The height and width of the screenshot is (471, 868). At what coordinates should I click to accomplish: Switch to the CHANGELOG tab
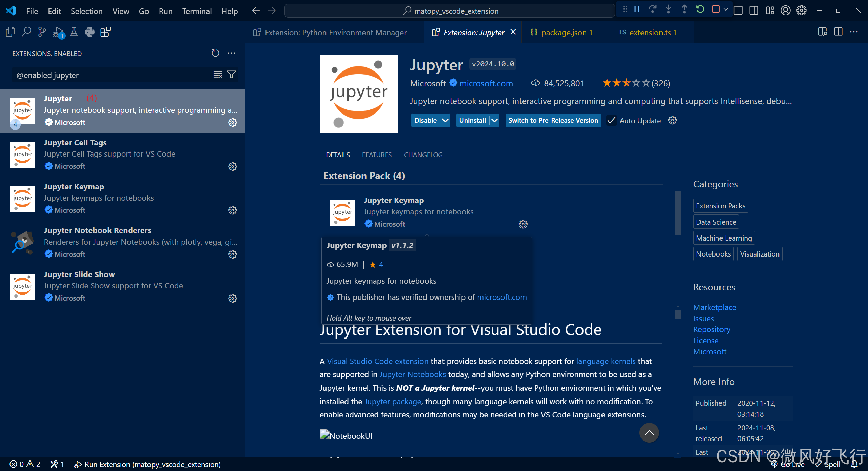[423, 155]
